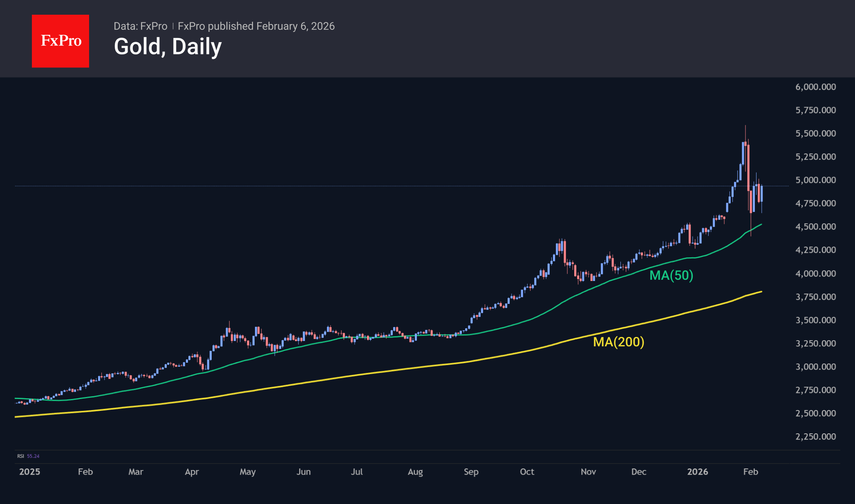Click the Jul label on time axis
Viewport: 855px width, 504px height.
(357, 472)
